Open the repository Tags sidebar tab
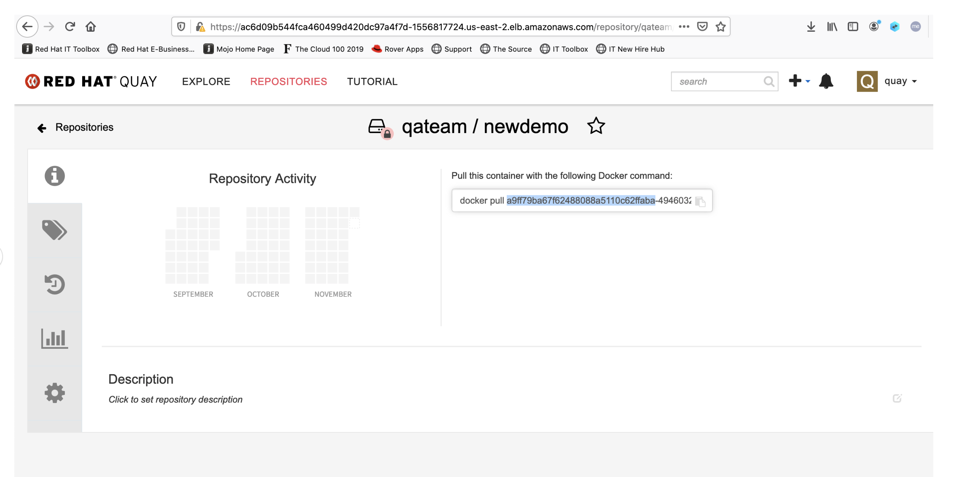This screenshot has width=980, height=477. pyautogui.click(x=55, y=230)
